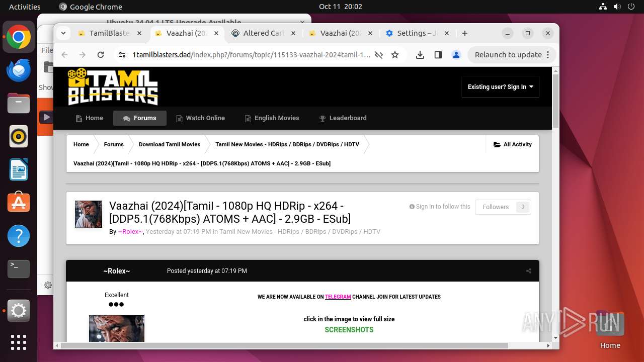The width and height of the screenshot is (644, 362).
Task: Close the TamilBlasters tab
Action: click(x=140, y=33)
